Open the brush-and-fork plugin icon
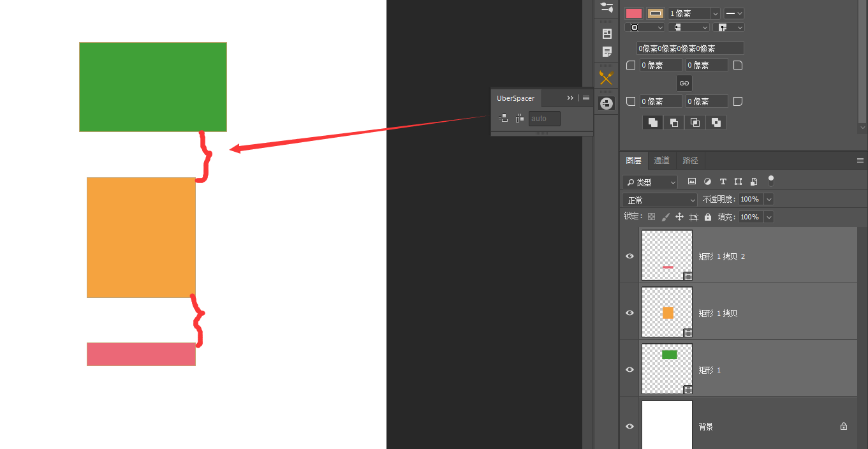868x449 pixels. click(x=607, y=78)
